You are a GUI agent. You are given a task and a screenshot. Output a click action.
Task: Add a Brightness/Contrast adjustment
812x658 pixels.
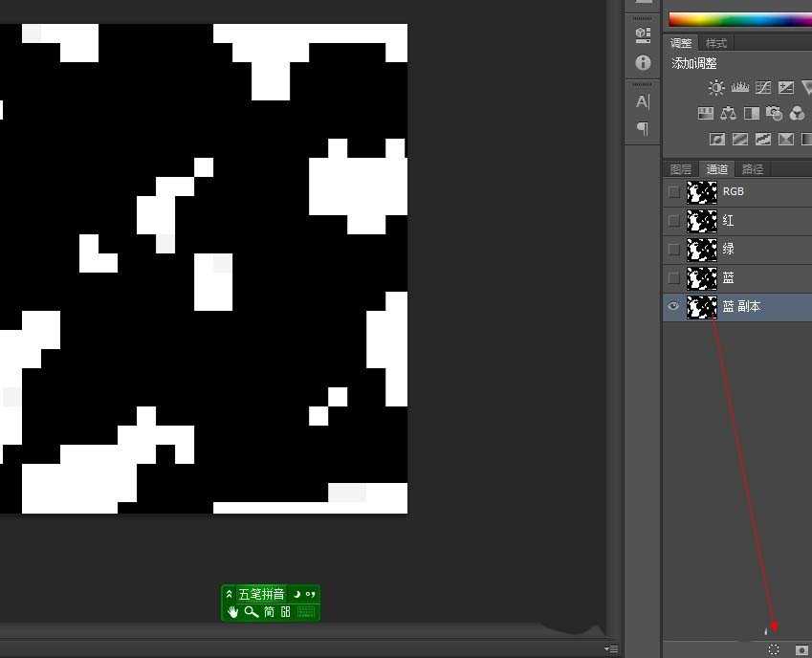716,88
